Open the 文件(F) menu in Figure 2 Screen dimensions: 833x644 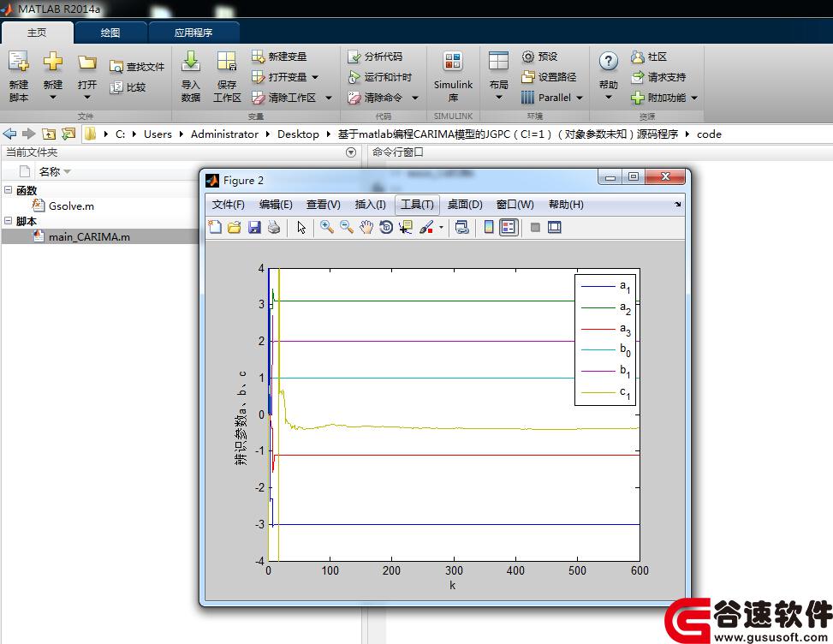228,205
